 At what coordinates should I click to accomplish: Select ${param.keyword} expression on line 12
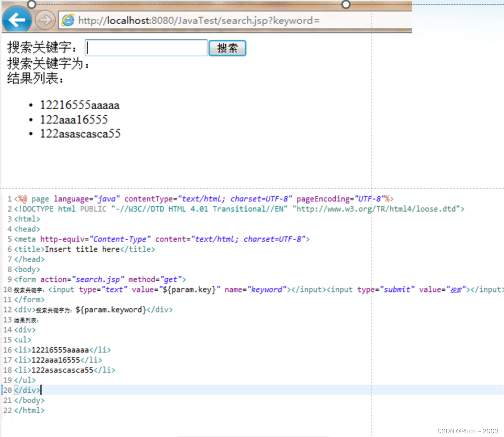coord(111,310)
